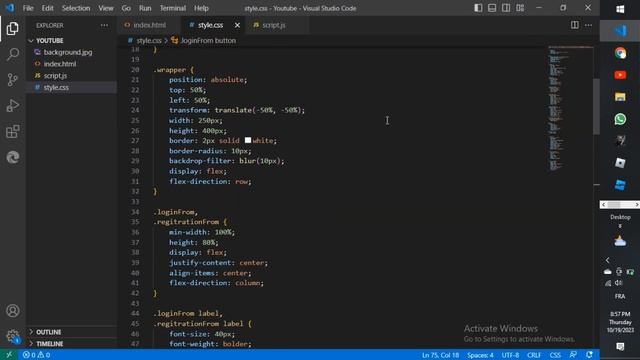The width and height of the screenshot is (640, 360).
Task: Open the Accounts menu icon
Action: pyautogui.click(x=13, y=311)
